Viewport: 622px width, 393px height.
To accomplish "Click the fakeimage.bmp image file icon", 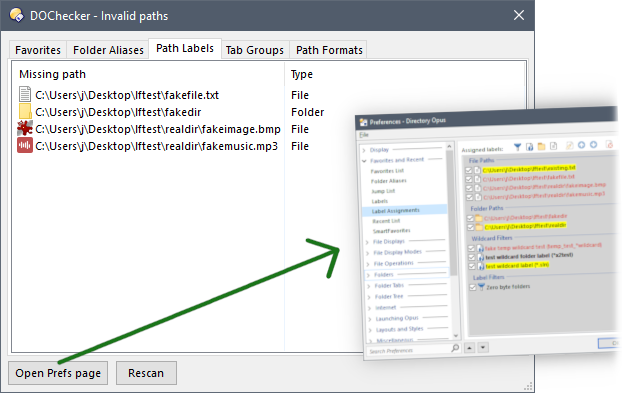I will (x=25, y=128).
